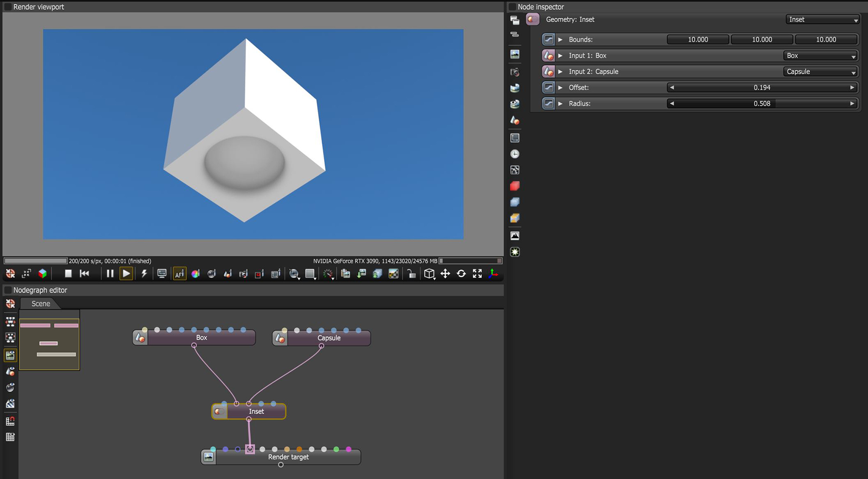Open the Inset geometry type dropdown
Viewport: 868px width, 479px height.
[822, 19]
